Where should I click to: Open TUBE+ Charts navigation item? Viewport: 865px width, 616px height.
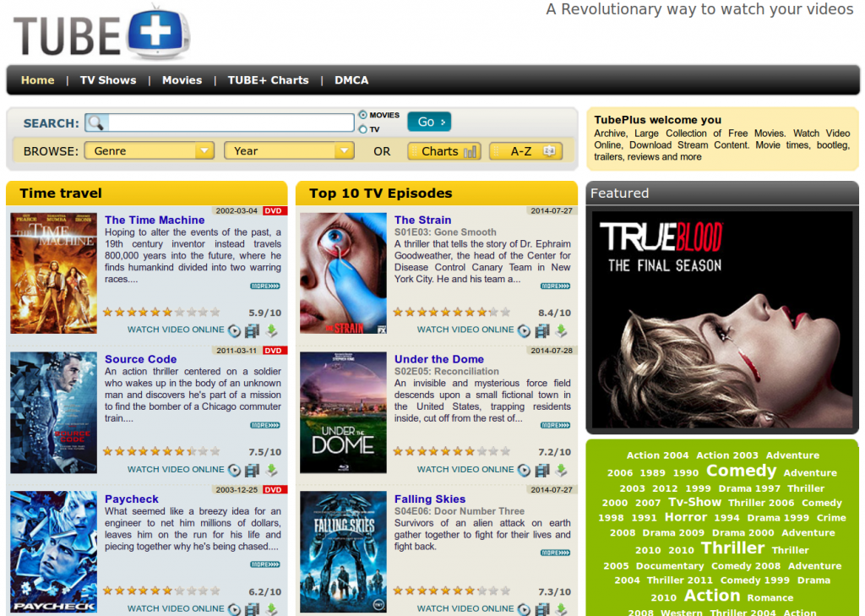click(x=268, y=80)
